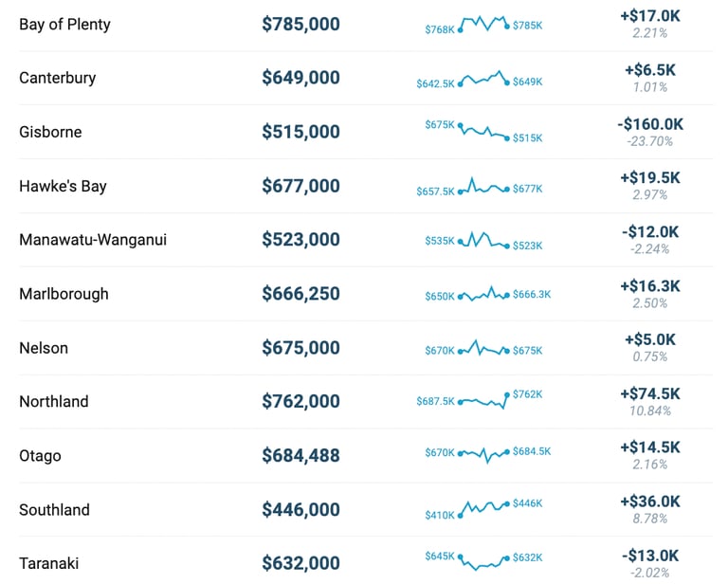
Task: Click the Otago region name
Action: (x=40, y=456)
